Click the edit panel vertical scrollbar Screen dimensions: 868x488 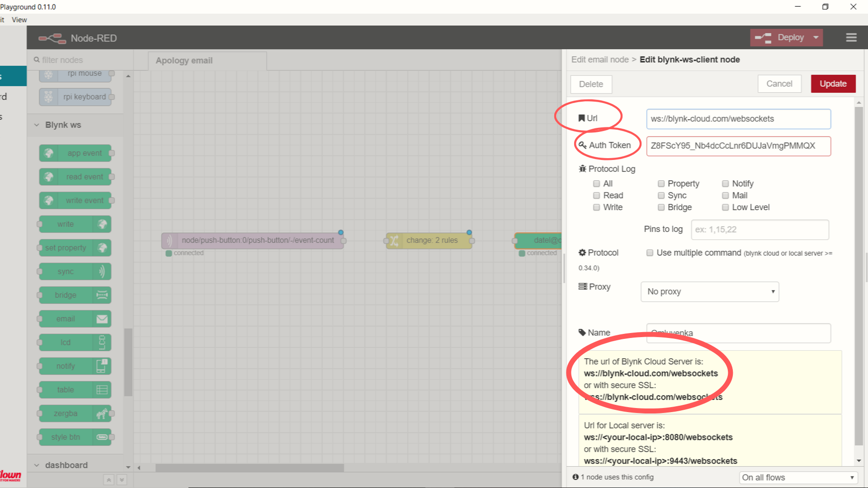[x=859, y=276]
